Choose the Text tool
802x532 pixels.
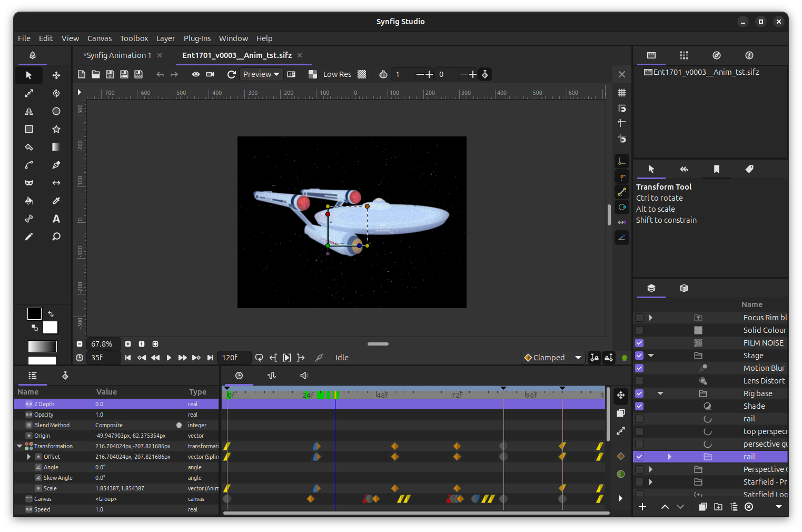tap(56, 219)
